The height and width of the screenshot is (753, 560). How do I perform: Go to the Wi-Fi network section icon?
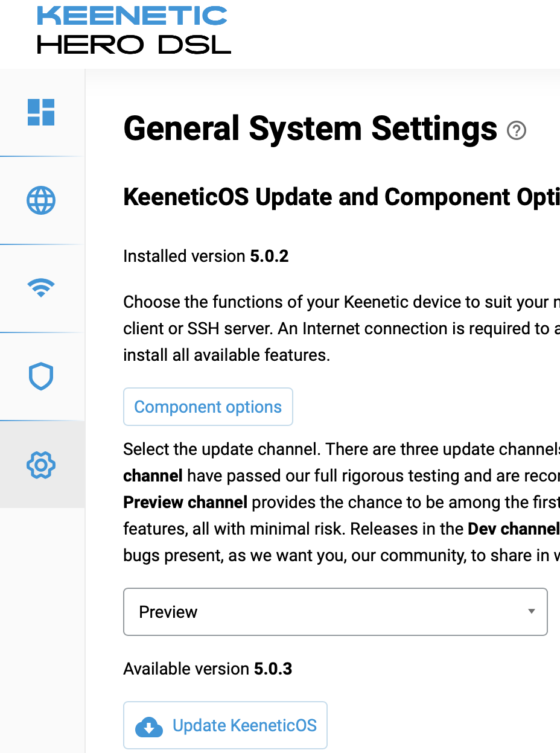pos(41,288)
